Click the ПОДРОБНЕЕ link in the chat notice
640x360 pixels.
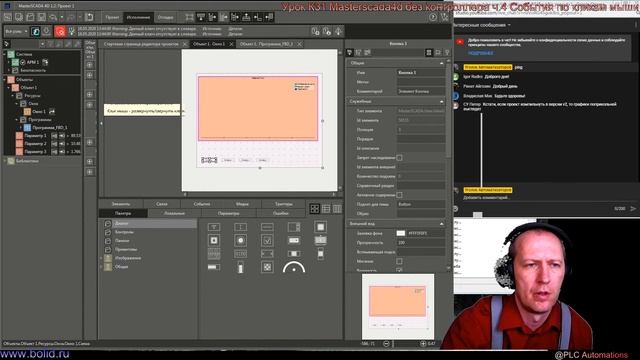coord(480,53)
